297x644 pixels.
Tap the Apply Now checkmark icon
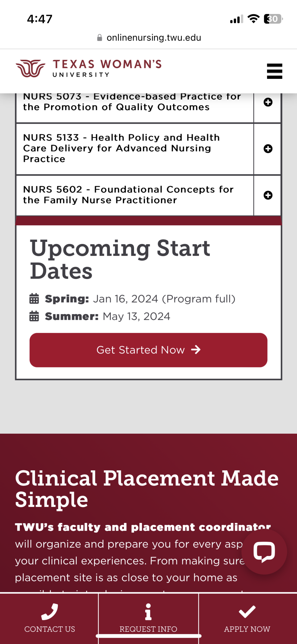click(x=247, y=612)
